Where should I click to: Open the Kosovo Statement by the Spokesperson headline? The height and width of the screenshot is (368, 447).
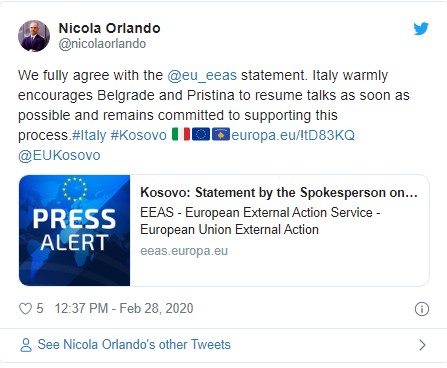point(279,193)
